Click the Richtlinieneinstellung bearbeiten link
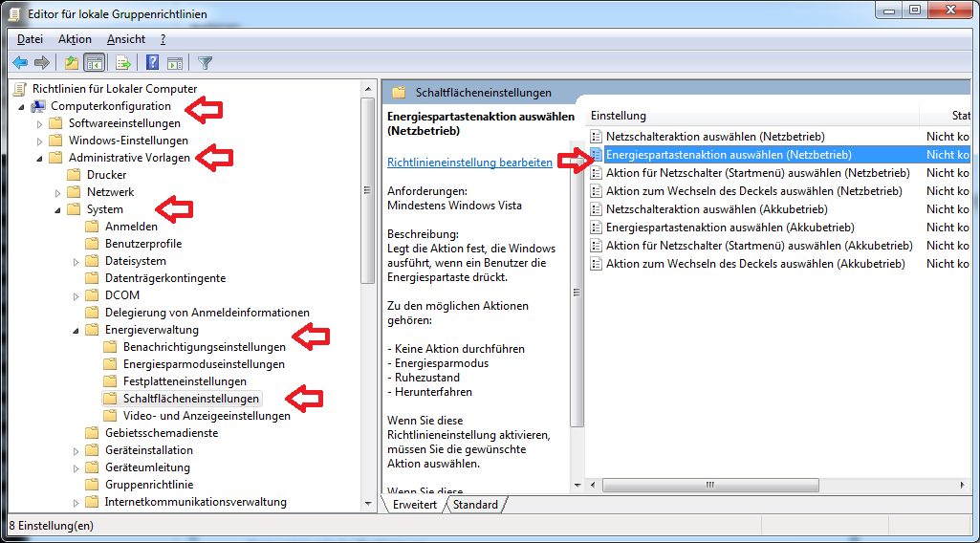 469,163
